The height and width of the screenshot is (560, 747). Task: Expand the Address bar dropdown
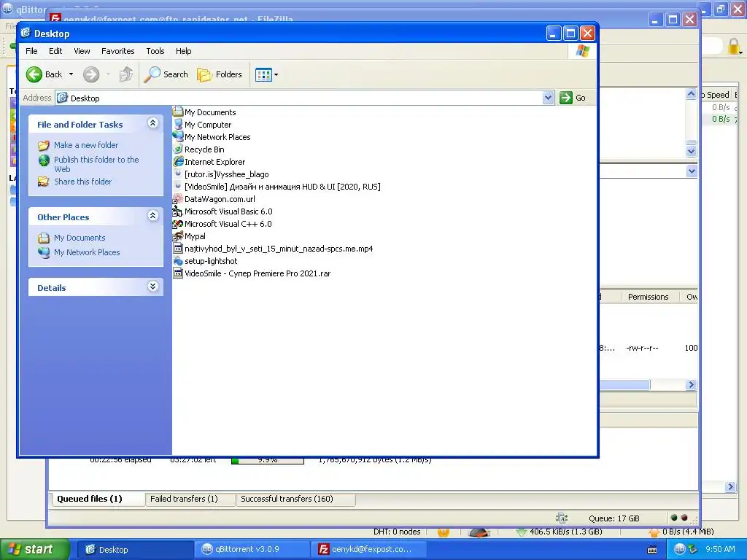point(548,98)
